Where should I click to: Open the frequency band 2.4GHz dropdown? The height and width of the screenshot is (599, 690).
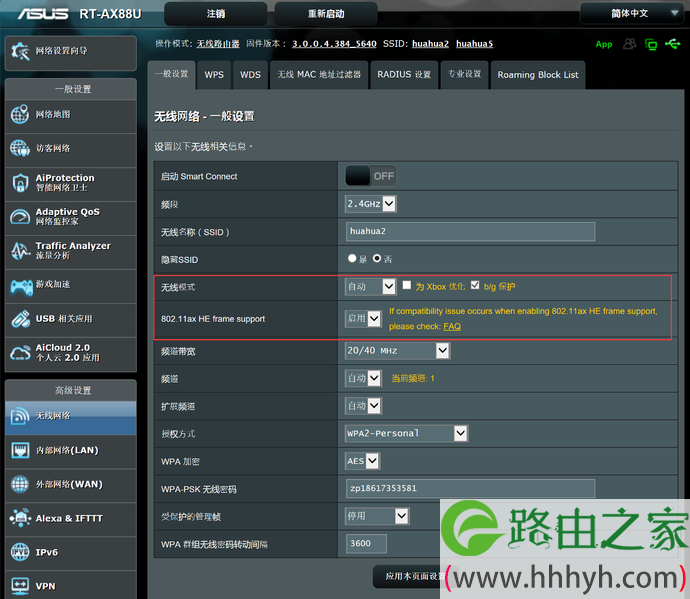371,204
